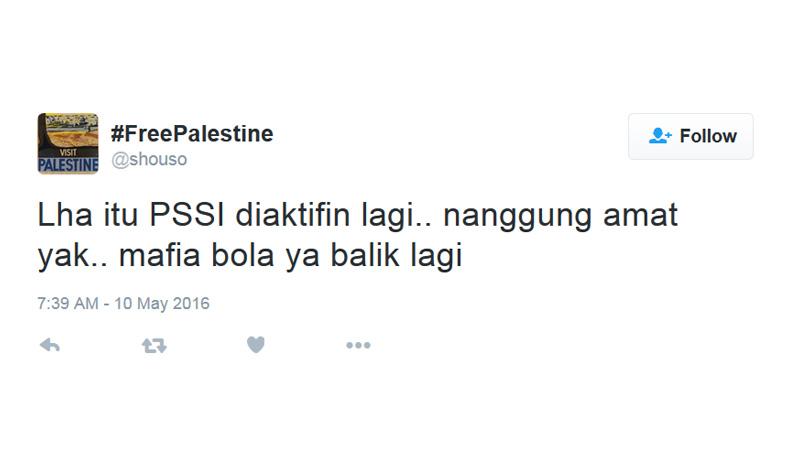
Task: Click the word 'Follow' label text
Action: pyautogui.click(x=708, y=136)
